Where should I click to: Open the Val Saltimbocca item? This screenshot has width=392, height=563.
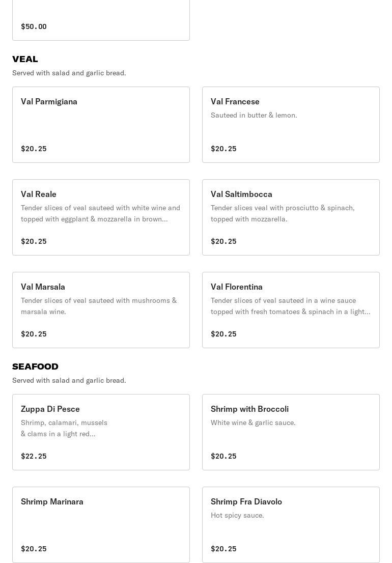pyautogui.click(x=291, y=217)
